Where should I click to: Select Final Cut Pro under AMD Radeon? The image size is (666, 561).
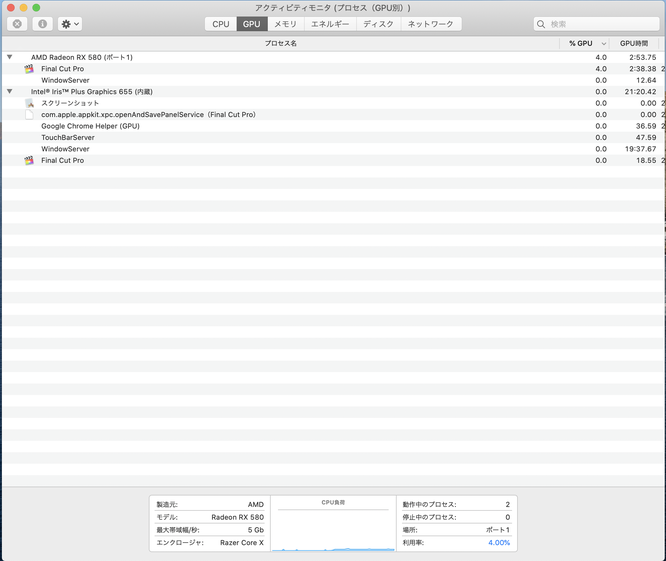point(333,69)
